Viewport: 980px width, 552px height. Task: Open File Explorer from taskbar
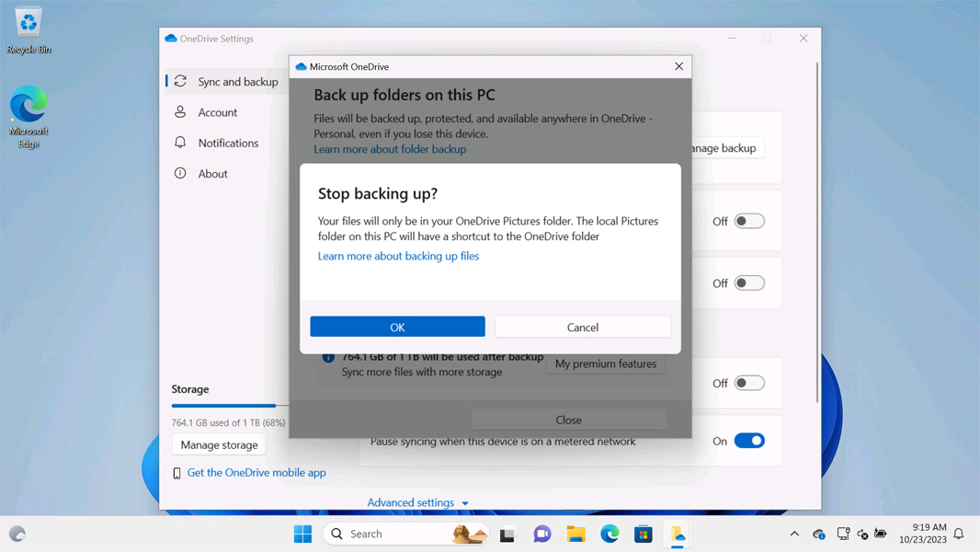(575, 534)
